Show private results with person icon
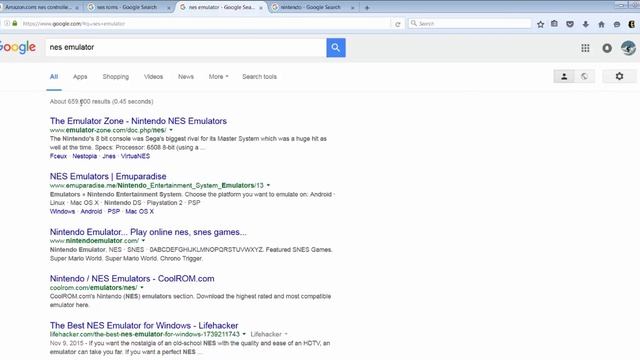 pos(564,76)
